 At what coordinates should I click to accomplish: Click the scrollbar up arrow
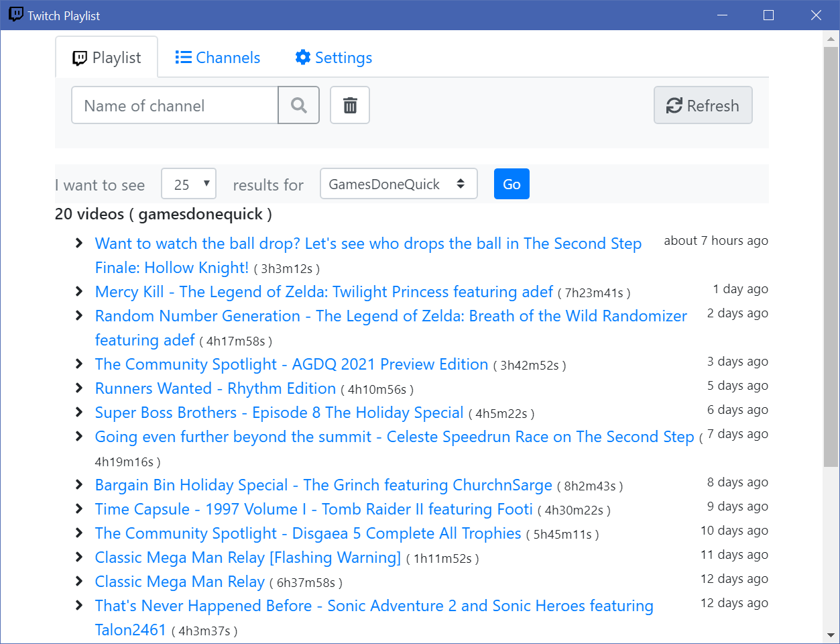point(831,39)
